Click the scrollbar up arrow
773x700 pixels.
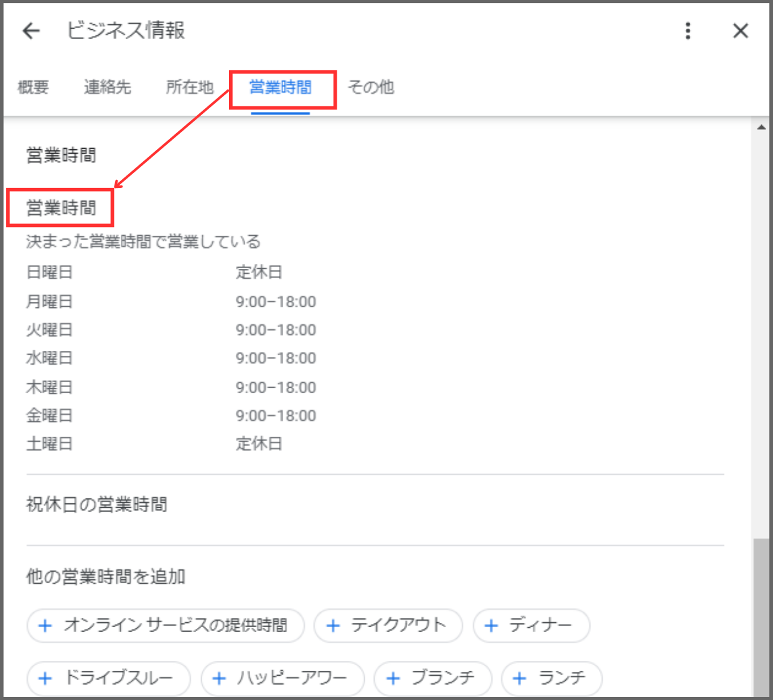761,128
